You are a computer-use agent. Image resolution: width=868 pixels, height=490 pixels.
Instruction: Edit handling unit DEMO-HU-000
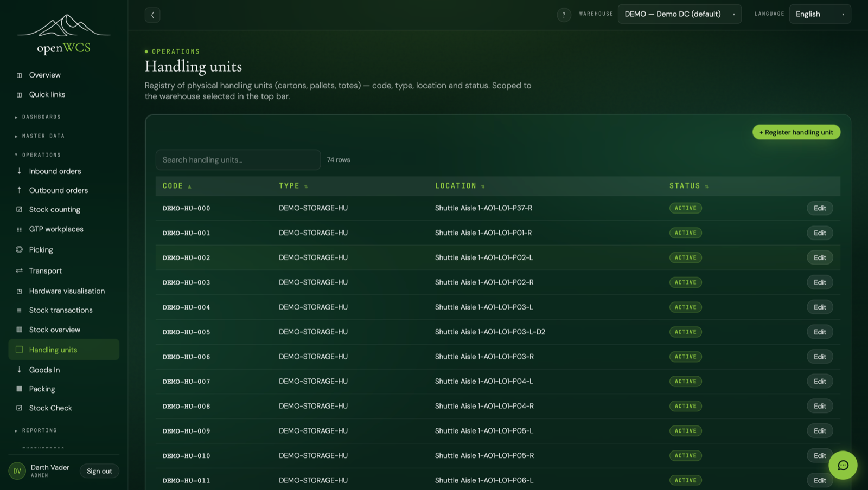(x=820, y=208)
